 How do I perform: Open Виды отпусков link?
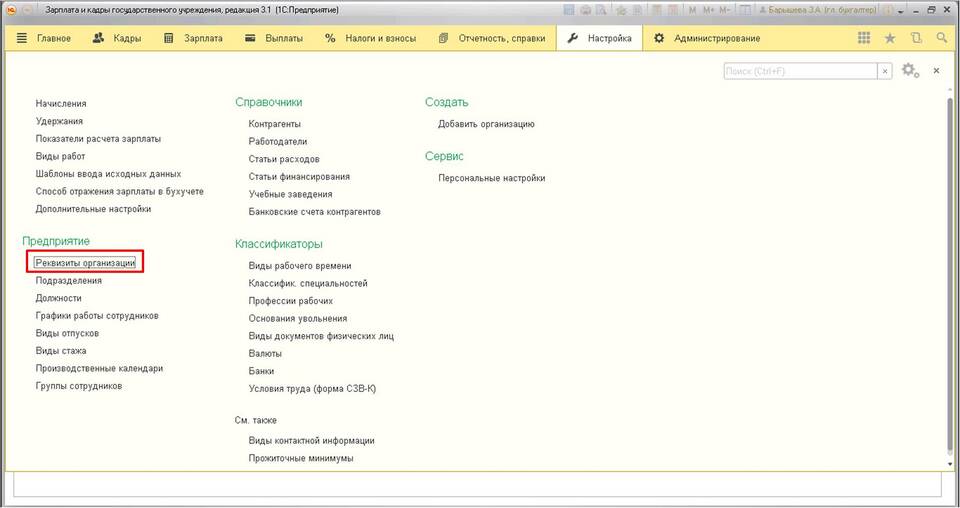tap(68, 333)
